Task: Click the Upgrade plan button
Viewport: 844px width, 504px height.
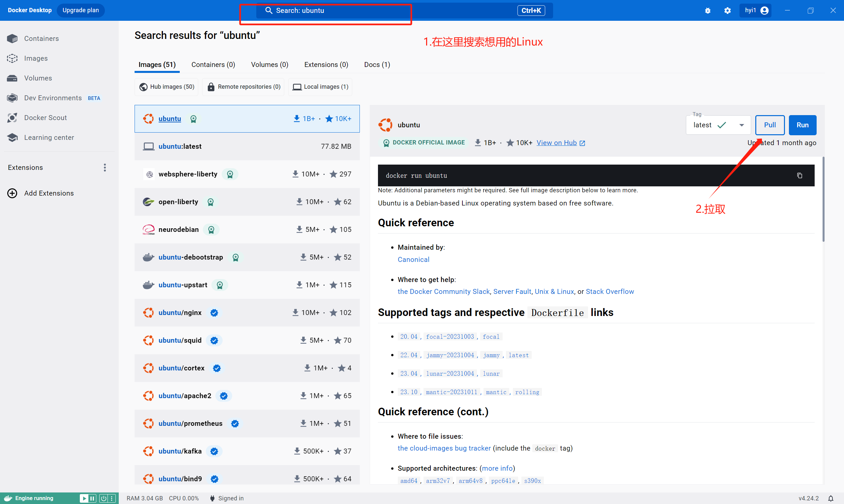Action: click(x=80, y=11)
